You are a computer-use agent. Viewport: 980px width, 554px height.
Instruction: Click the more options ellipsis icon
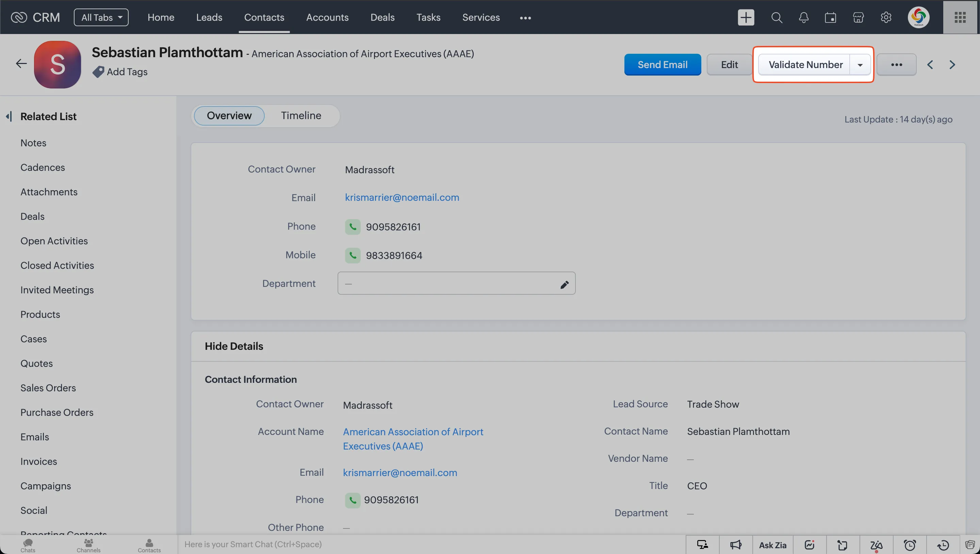tap(897, 64)
